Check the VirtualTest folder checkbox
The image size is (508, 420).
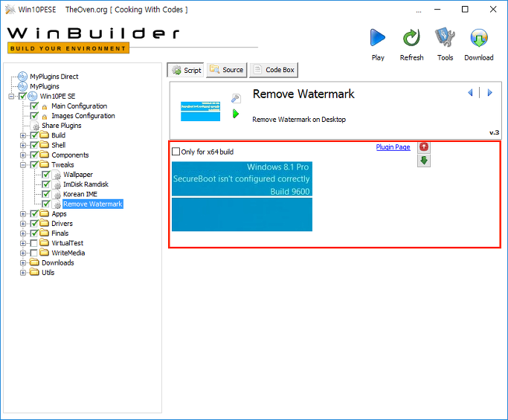pyautogui.click(x=33, y=243)
